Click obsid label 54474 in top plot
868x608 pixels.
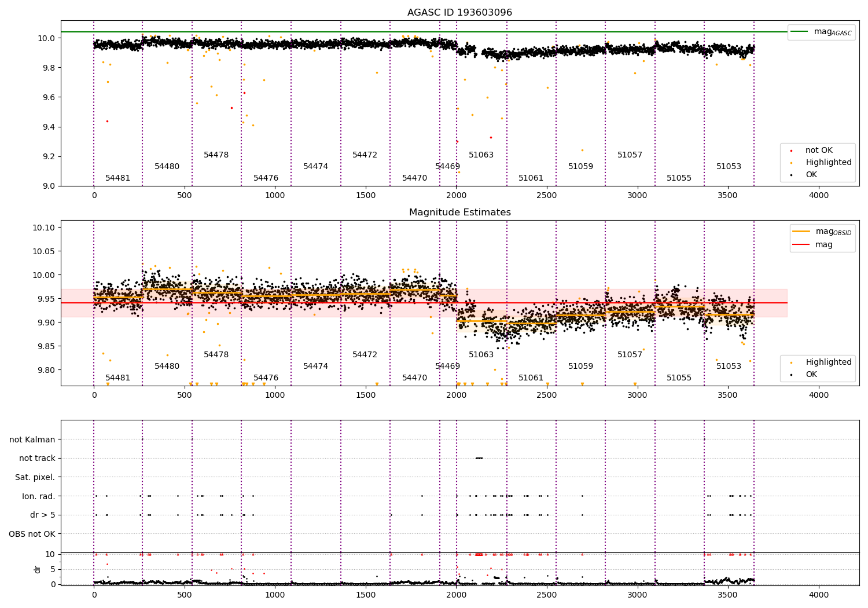(316, 167)
